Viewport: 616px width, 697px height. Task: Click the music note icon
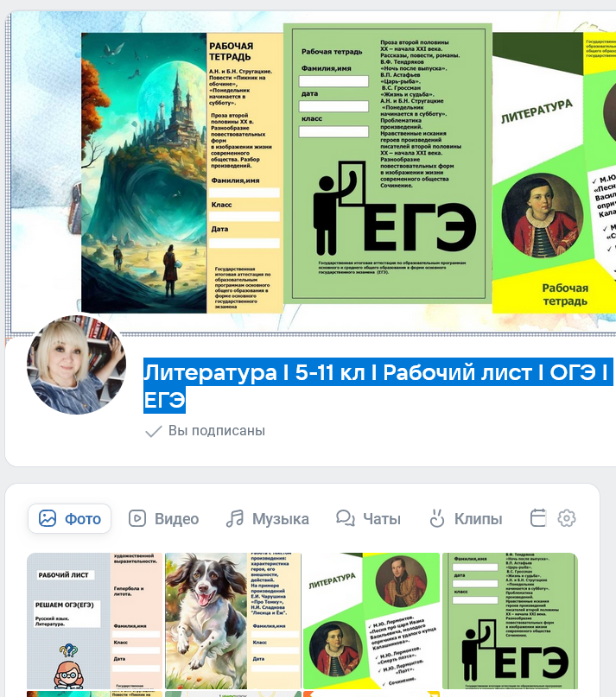point(235,518)
